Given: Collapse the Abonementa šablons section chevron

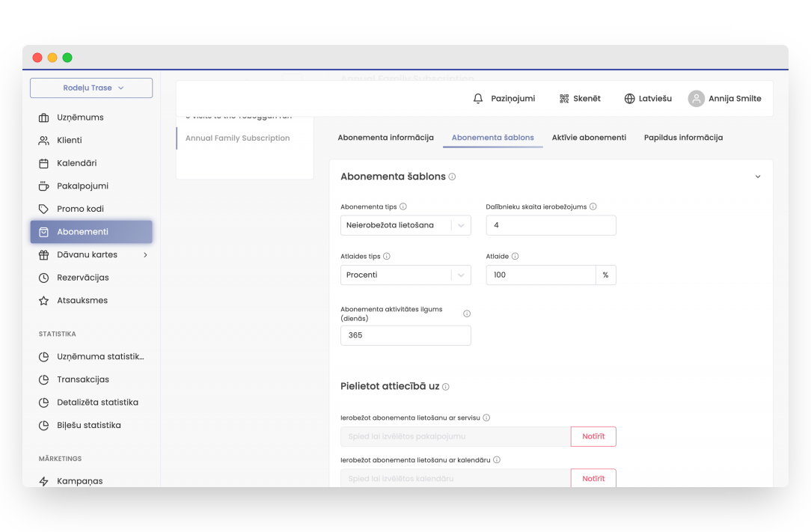Looking at the screenshot, I should pyautogui.click(x=757, y=177).
